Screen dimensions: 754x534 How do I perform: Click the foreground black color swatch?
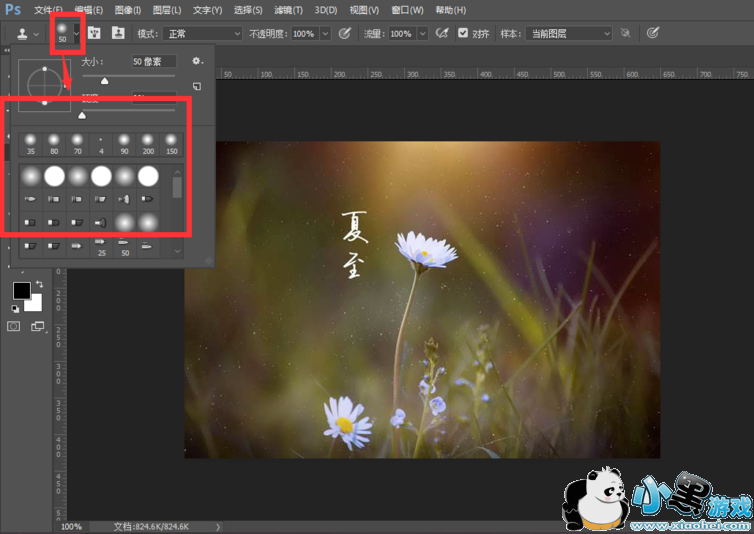[x=21, y=290]
